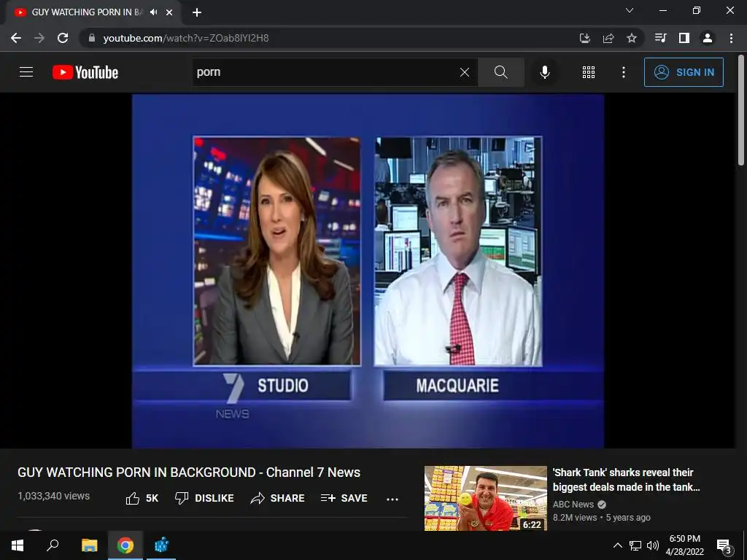Click the video player to pause
The width and height of the screenshot is (747, 560).
368,271
